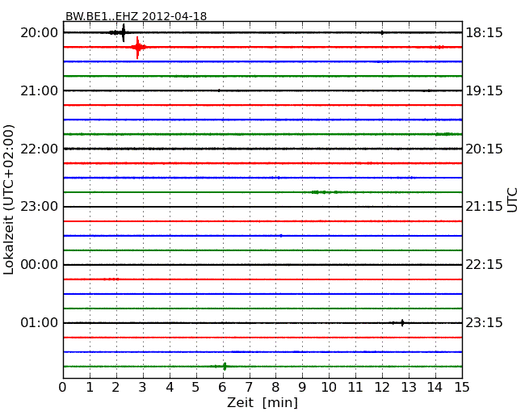The height and width of the screenshot is (420, 525).
Task: Click the black spike on the 01:00 trace
Action: point(402,323)
